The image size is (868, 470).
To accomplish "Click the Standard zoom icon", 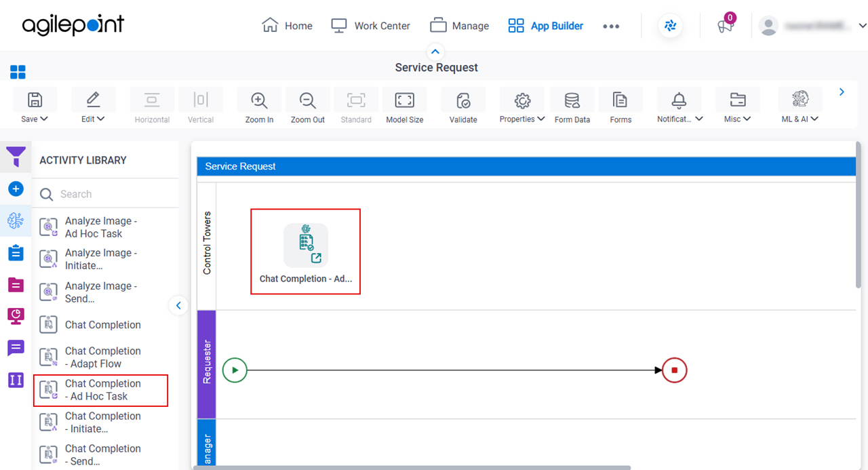I will pyautogui.click(x=356, y=100).
